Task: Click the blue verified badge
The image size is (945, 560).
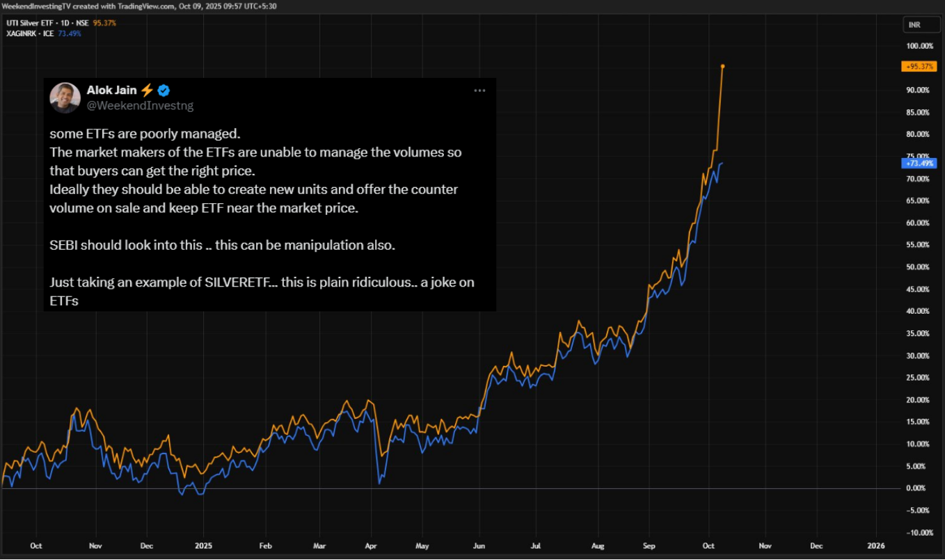Action: (164, 90)
